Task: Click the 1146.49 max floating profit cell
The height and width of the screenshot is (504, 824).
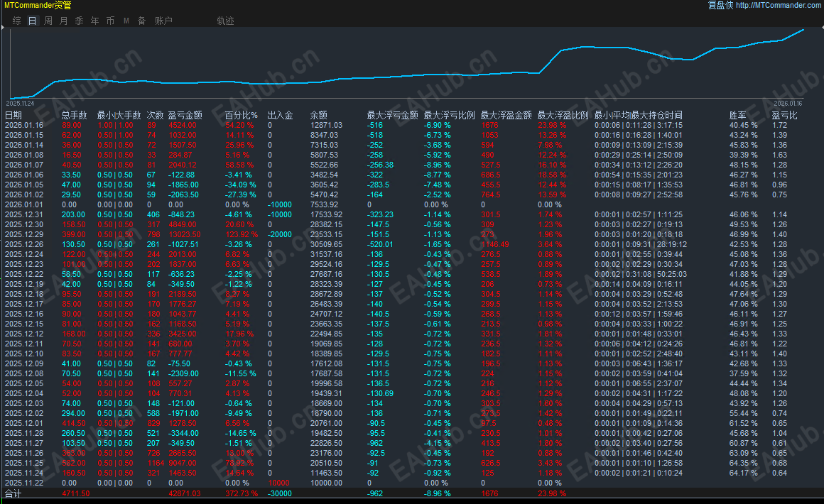Action: [495, 244]
